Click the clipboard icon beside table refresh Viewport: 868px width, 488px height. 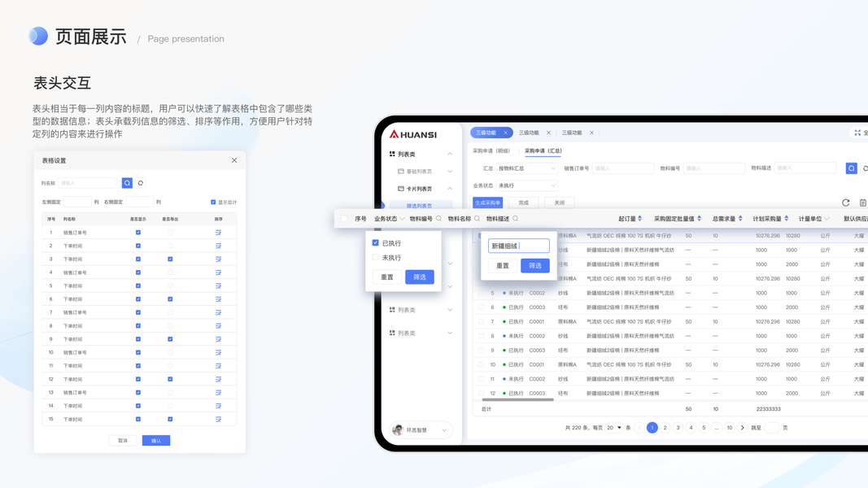tap(862, 203)
